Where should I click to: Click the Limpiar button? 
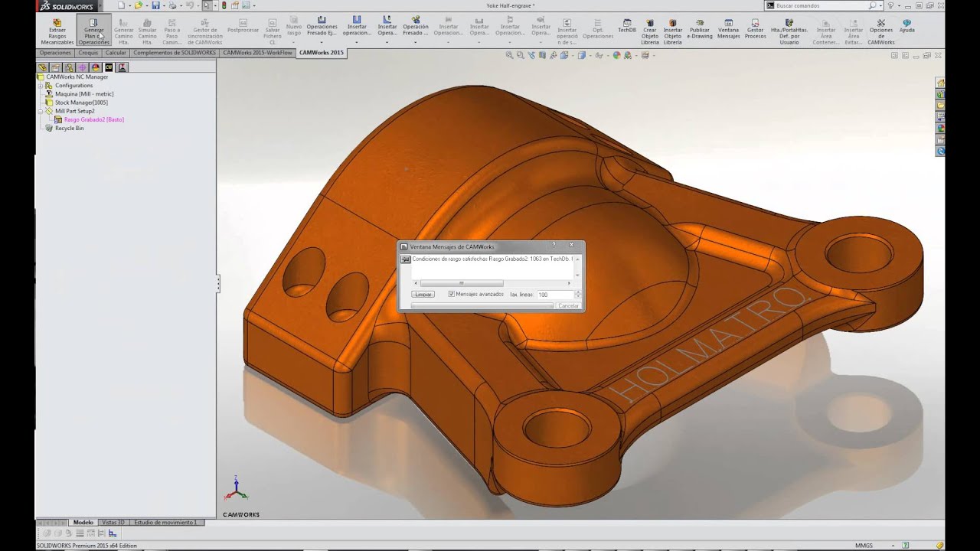point(423,294)
